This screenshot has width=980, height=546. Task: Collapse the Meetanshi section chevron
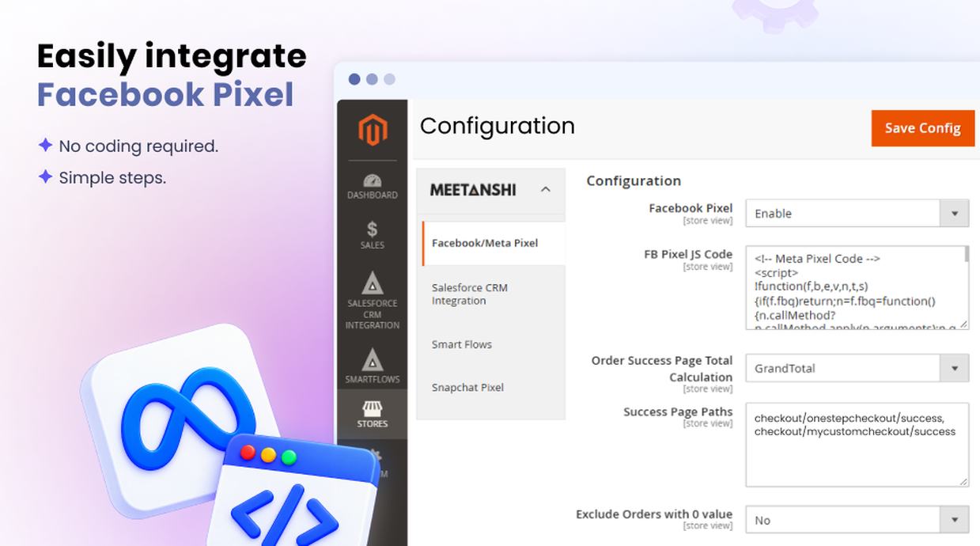click(x=546, y=189)
